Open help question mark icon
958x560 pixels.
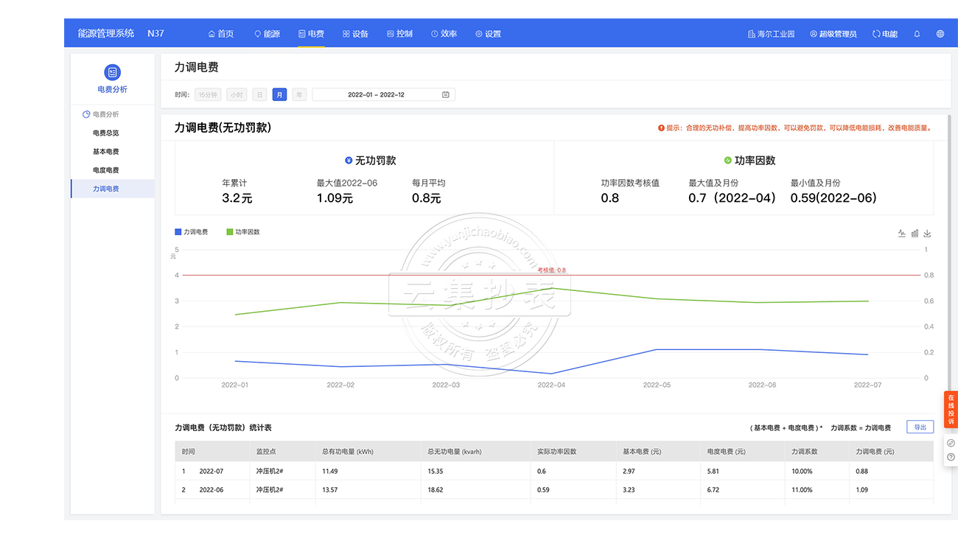(951, 457)
